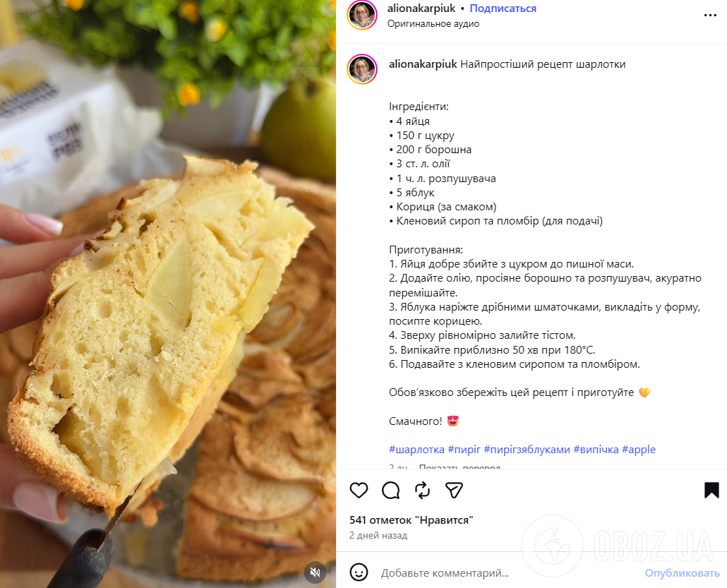This screenshot has height=588, width=727.
Task: Like the post with heart icon
Action: [359, 490]
